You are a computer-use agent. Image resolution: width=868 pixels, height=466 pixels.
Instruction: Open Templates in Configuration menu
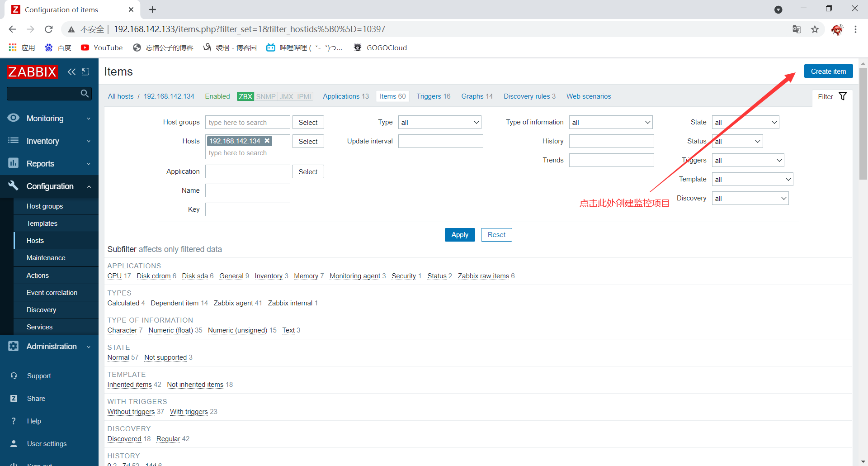coord(42,223)
